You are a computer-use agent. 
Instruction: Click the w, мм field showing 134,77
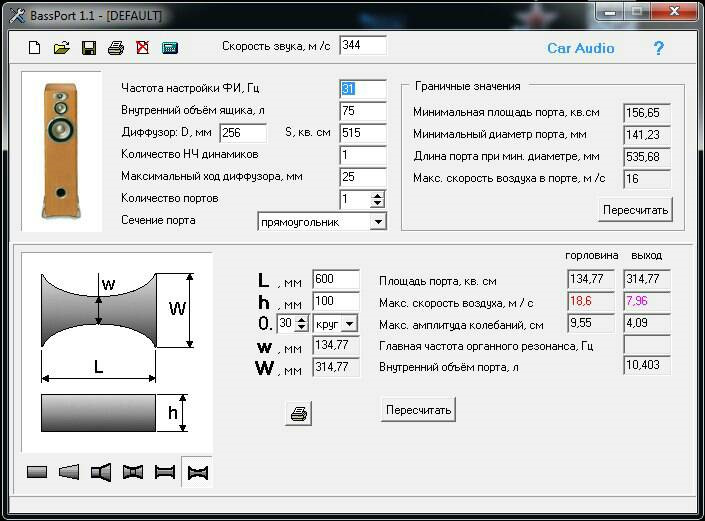coord(336,345)
